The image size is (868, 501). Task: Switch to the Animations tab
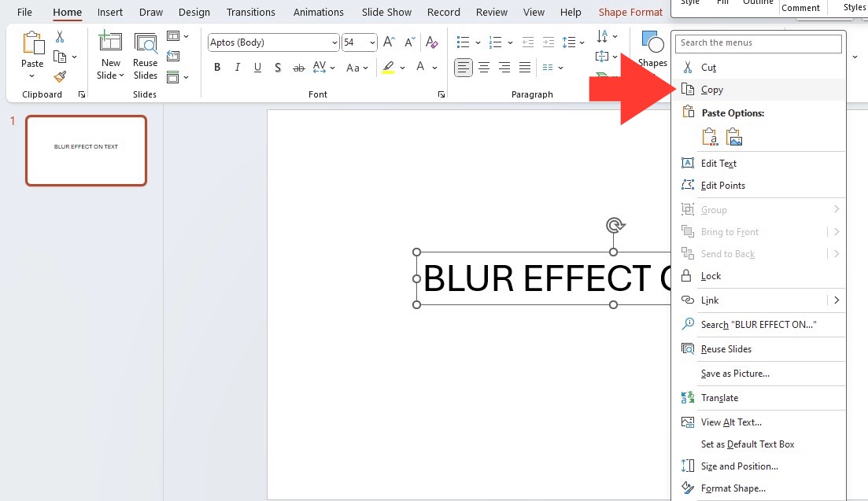tap(318, 12)
